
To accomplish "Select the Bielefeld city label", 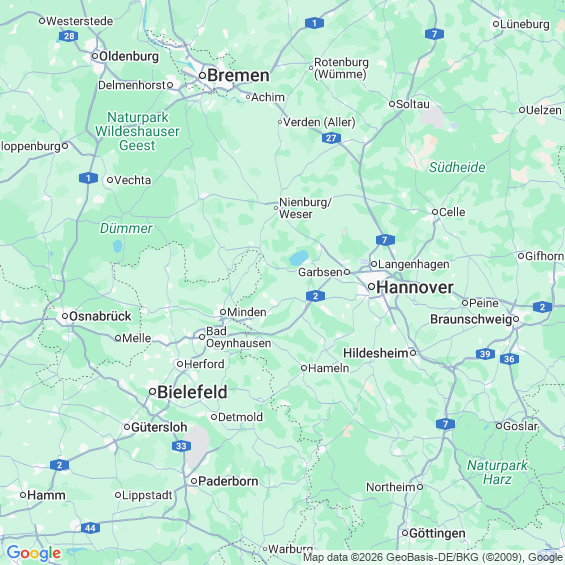I will point(192,392).
